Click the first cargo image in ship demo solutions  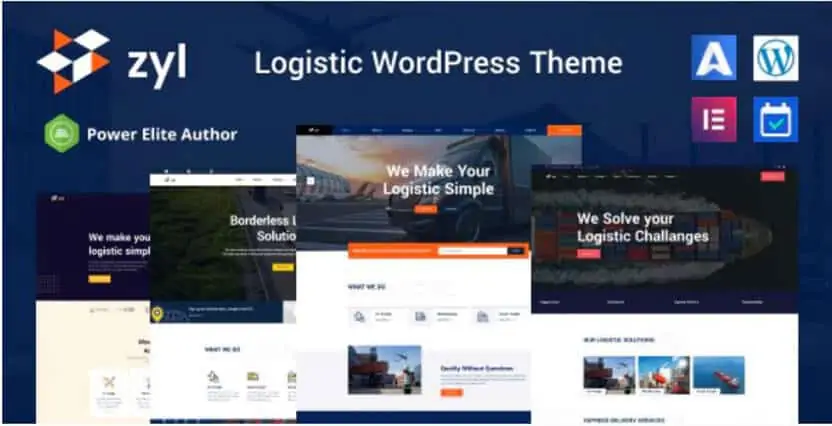pyautogui.click(x=609, y=375)
